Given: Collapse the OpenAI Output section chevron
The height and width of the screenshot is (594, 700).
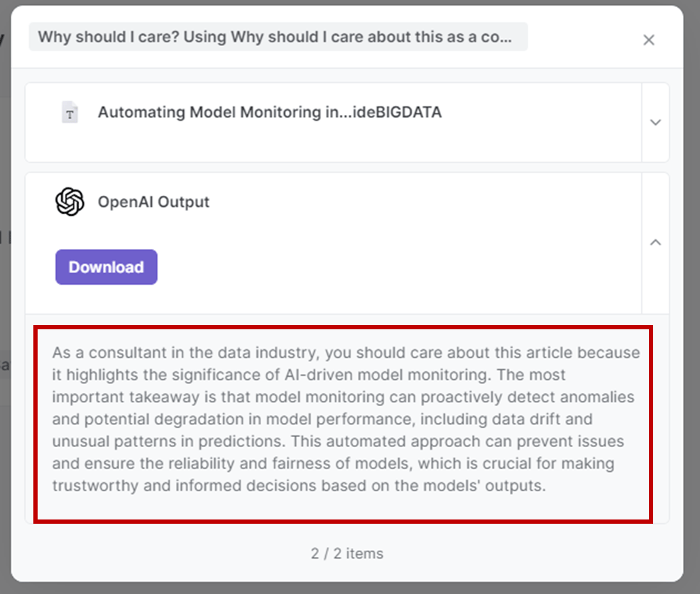Looking at the screenshot, I should pos(655,243).
